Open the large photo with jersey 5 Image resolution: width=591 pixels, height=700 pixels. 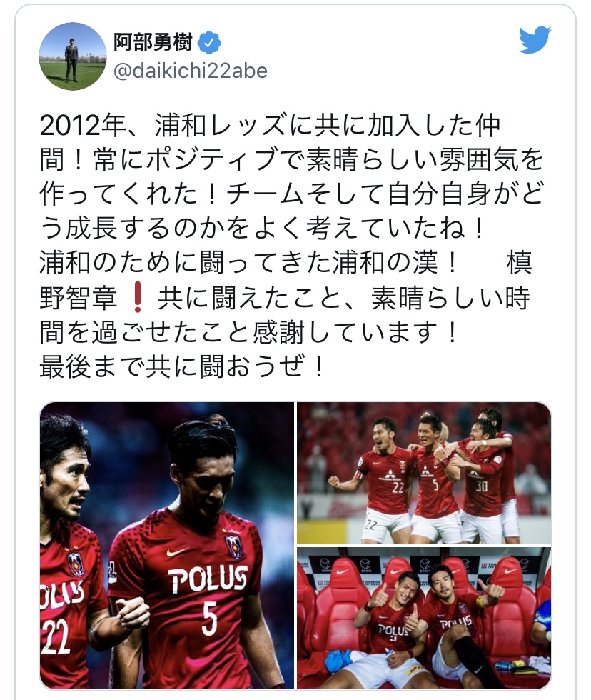(167, 546)
